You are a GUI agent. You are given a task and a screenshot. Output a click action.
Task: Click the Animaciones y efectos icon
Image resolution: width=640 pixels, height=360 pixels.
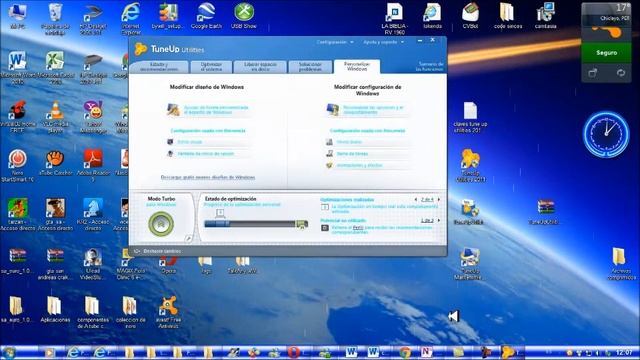coord(329,165)
